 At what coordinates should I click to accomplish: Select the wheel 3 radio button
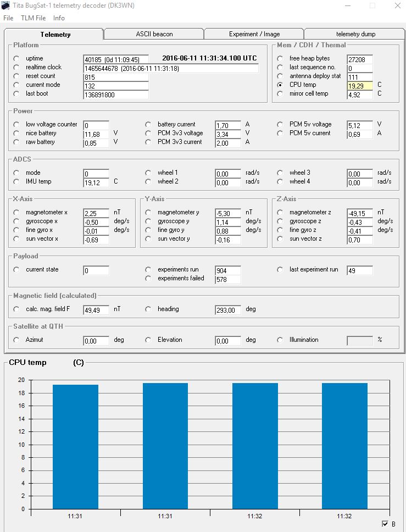coord(280,173)
